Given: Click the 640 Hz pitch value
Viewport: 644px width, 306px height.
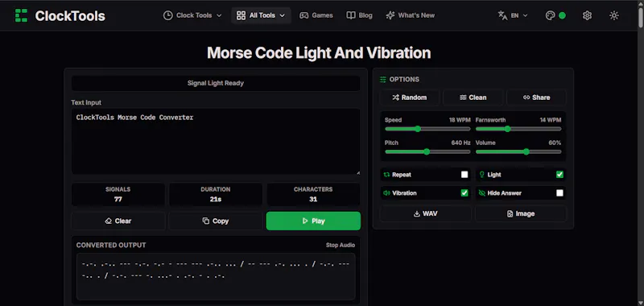Looking at the screenshot, I should tap(460, 143).
